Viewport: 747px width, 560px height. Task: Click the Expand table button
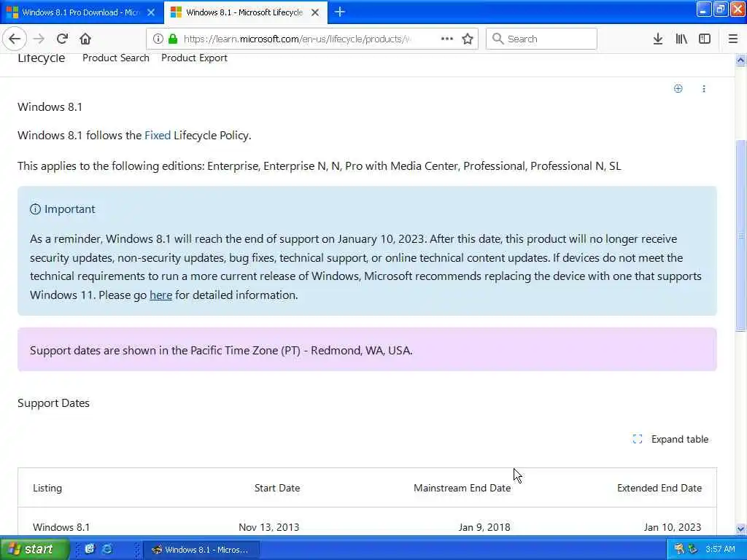point(670,439)
